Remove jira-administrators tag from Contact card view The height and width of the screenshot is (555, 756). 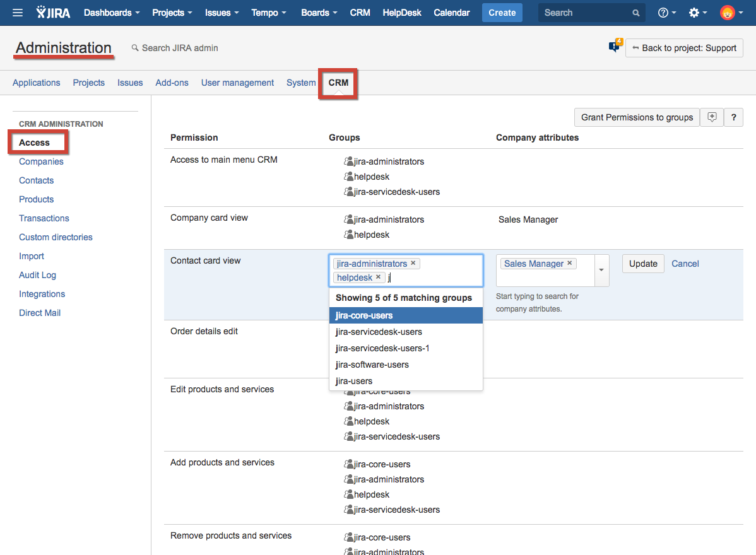pyautogui.click(x=413, y=264)
